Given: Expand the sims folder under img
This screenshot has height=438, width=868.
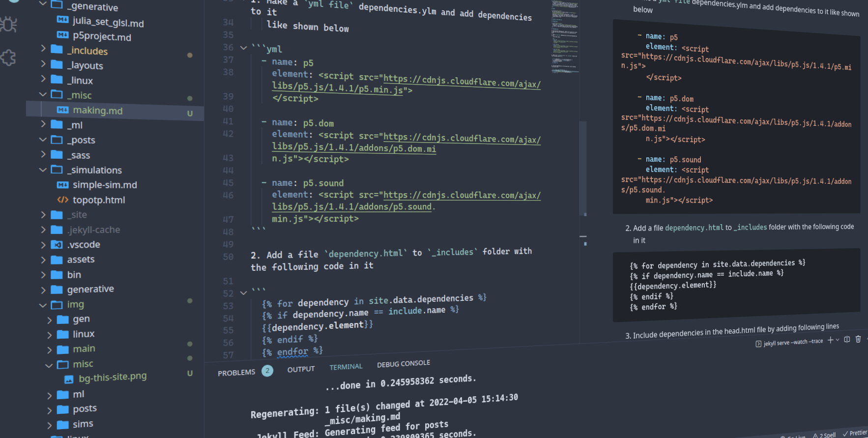Looking at the screenshot, I should pos(49,426).
